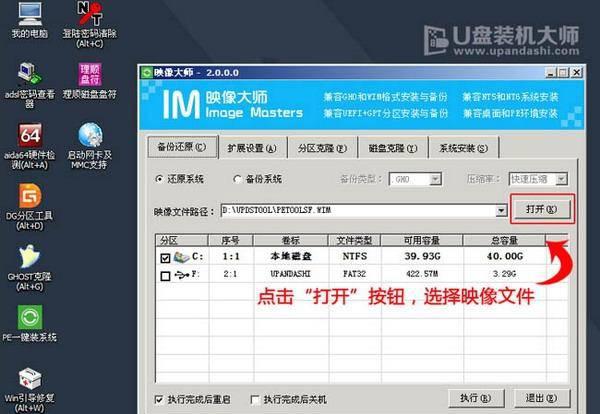The width and height of the screenshot is (600, 414).
Task: Switch to the 分区克隆(P) tab
Action: (322, 148)
